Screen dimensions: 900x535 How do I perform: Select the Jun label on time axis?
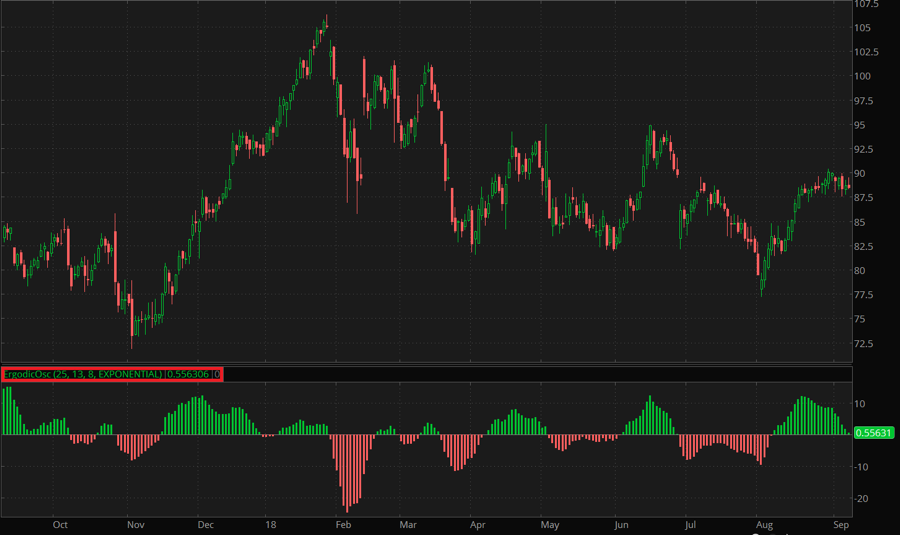(x=621, y=523)
